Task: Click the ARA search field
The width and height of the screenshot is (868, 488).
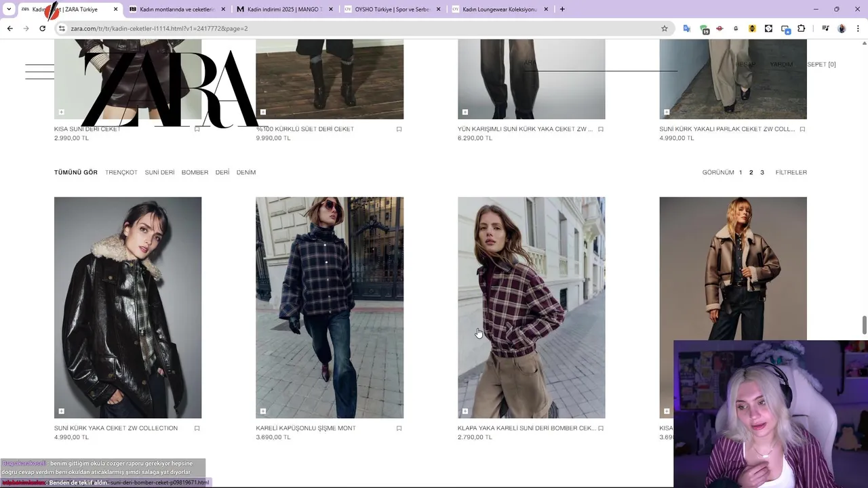Action: point(600,64)
